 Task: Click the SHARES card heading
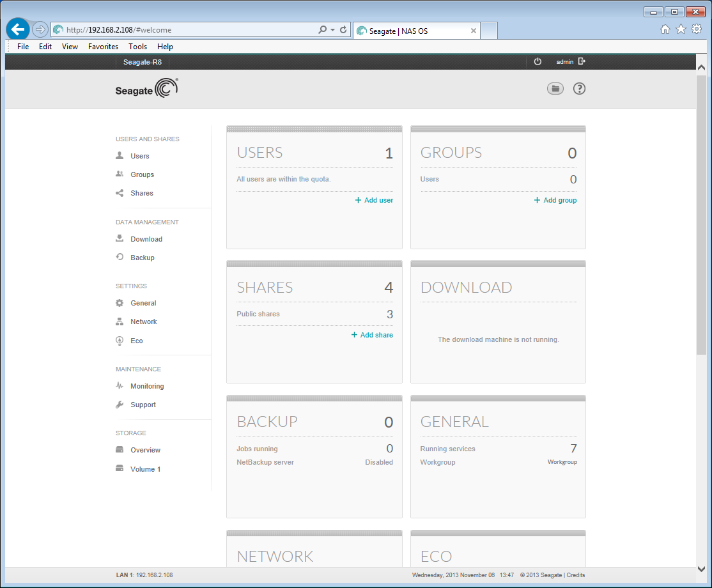[265, 288]
